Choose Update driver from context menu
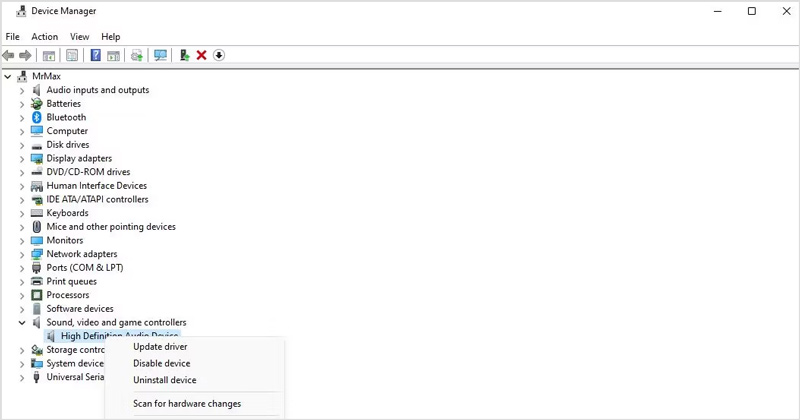 coord(160,347)
